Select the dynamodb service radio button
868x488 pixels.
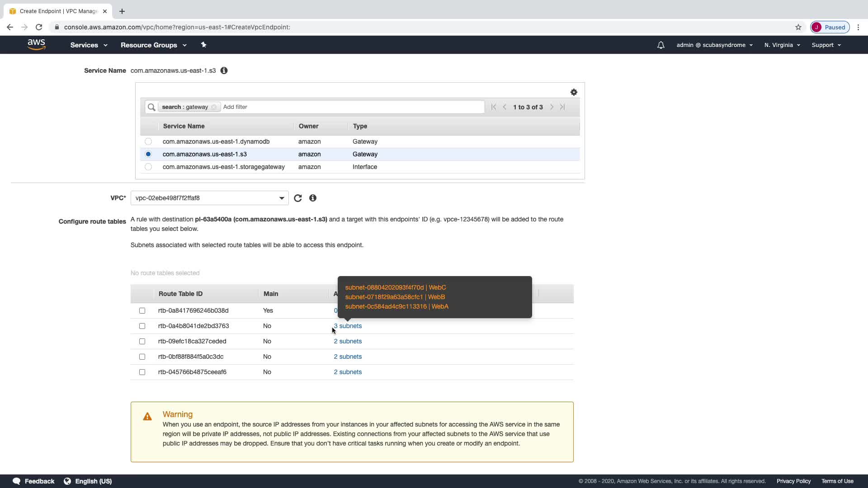[x=148, y=141]
